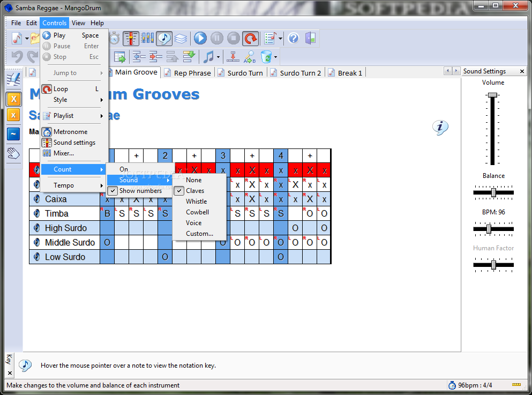Click the info speech bubble icon

[440, 128]
